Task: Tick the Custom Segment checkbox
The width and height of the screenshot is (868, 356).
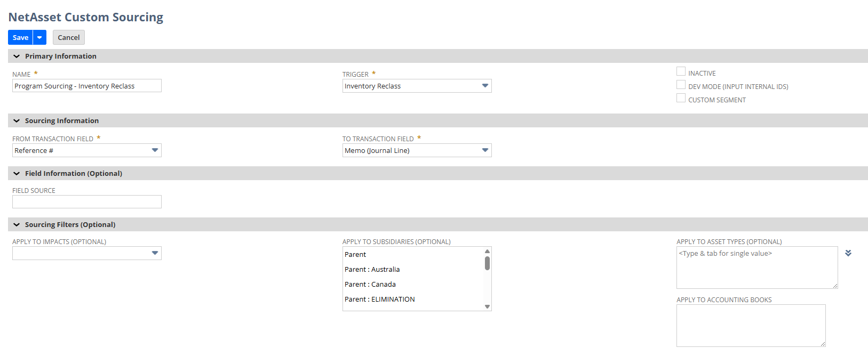Action: click(x=681, y=98)
